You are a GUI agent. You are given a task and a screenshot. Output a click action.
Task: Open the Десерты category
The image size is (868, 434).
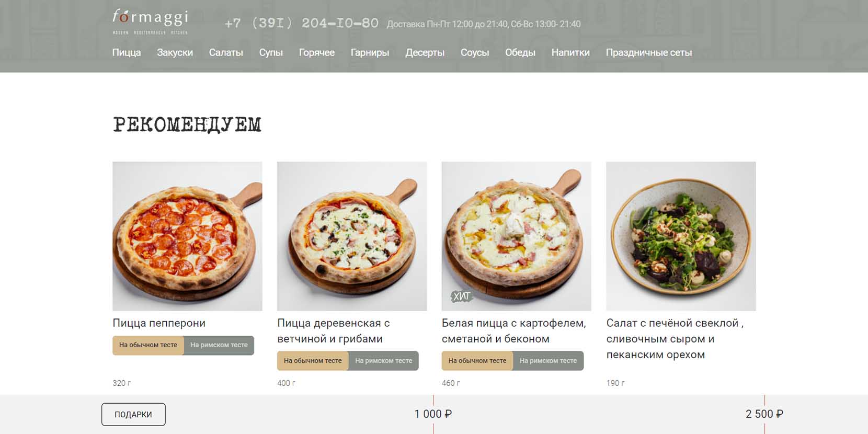[425, 52]
